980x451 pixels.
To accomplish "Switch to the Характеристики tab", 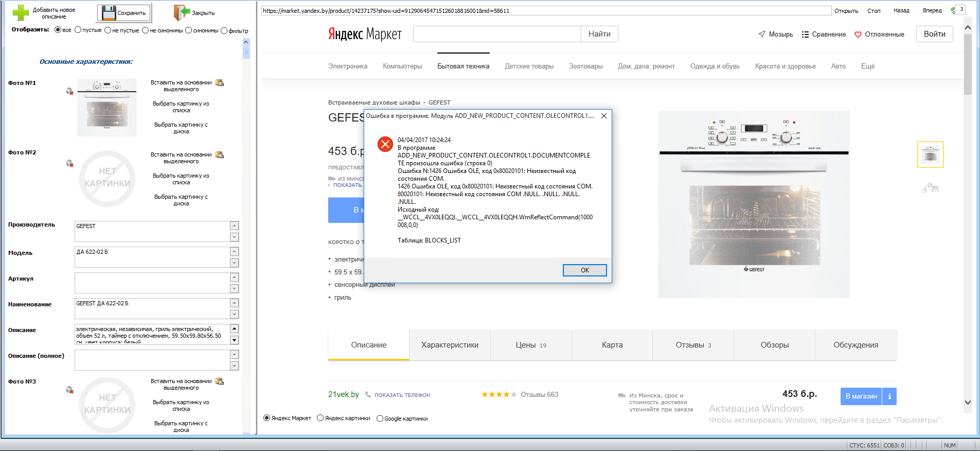I will click(450, 345).
